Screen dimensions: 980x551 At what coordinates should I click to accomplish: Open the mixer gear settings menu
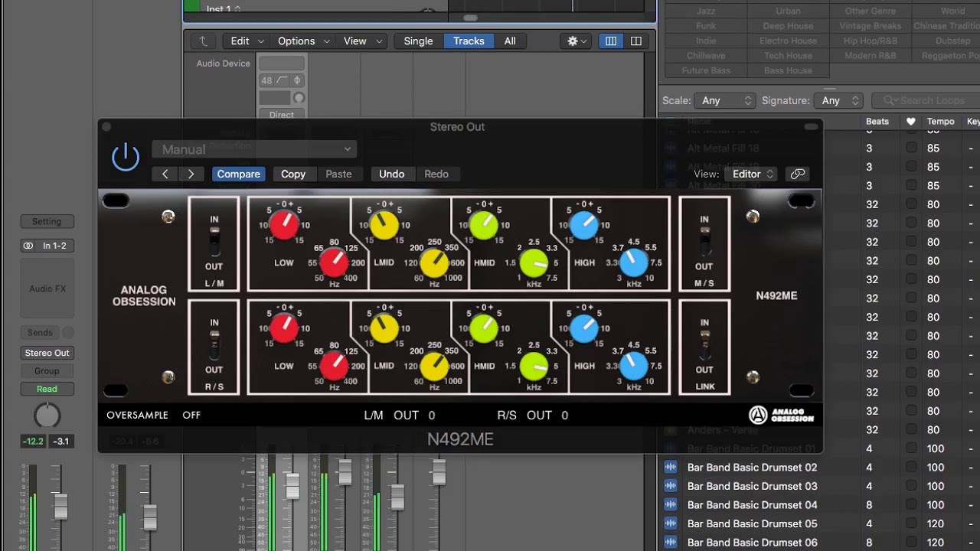click(x=577, y=41)
